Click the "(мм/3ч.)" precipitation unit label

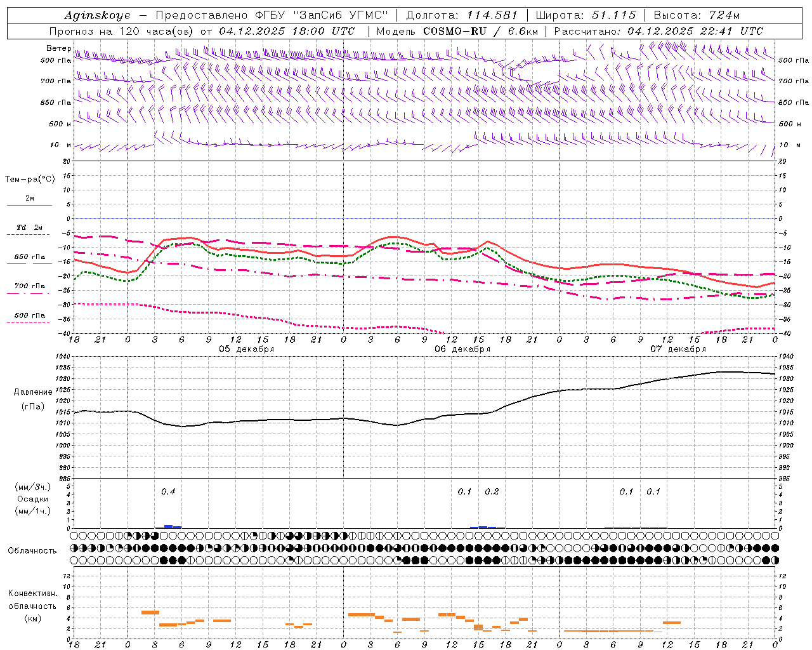33,487
